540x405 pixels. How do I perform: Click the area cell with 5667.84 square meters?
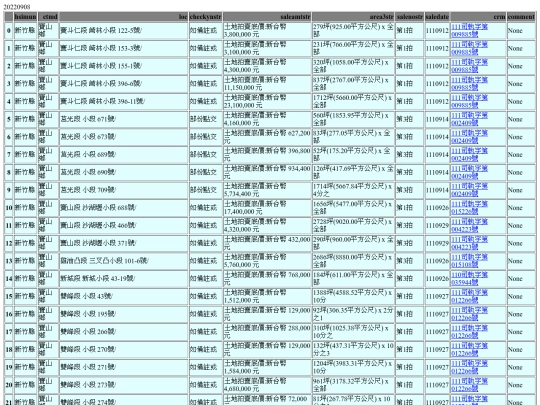pyautogui.click(x=353, y=190)
